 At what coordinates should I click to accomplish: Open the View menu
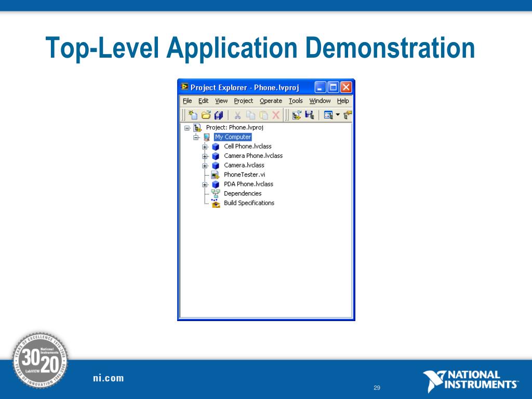pos(221,101)
